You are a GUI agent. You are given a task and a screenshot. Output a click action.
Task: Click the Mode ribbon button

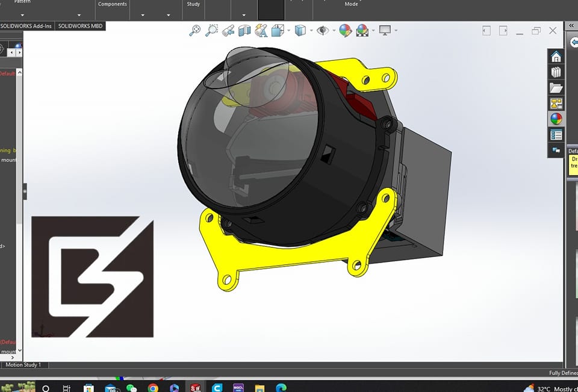point(351,4)
